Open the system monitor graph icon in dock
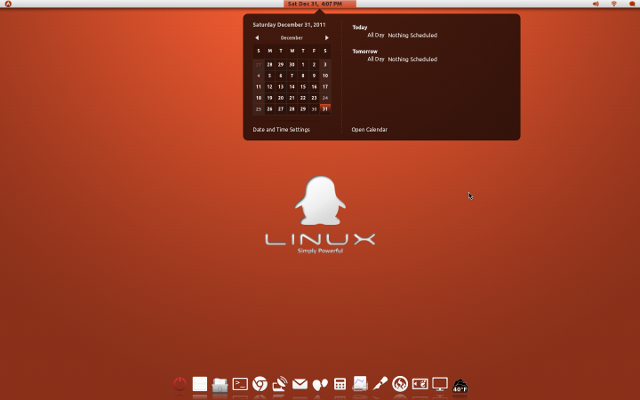This screenshot has width=640, height=400. (x=360, y=384)
